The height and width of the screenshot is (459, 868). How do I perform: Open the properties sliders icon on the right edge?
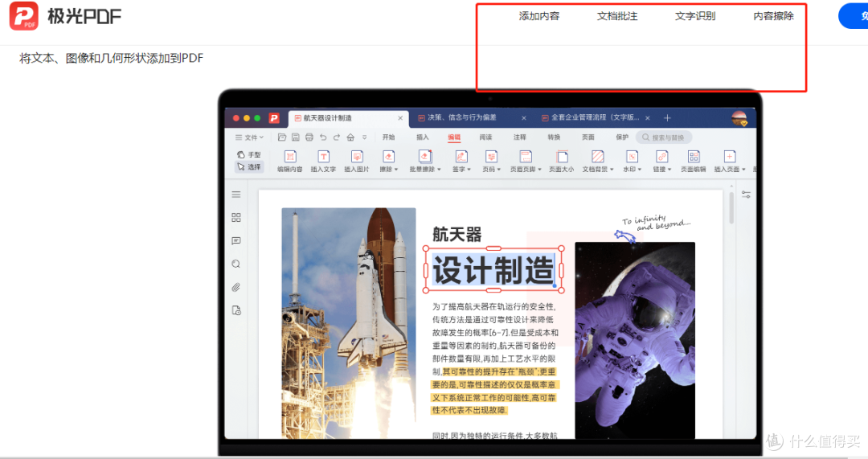point(746,195)
